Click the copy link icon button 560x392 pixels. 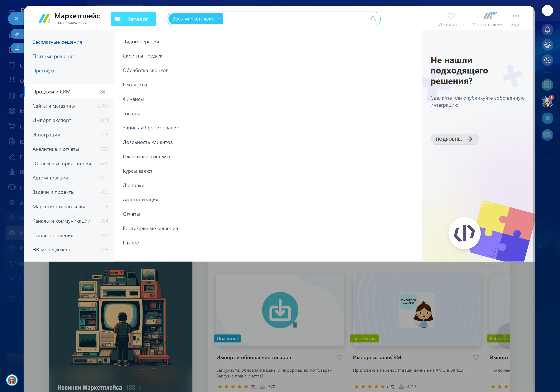click(x=17, y=34)
